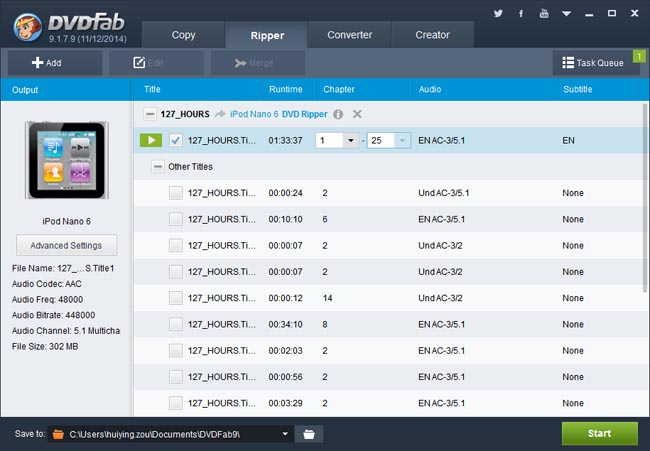This screenshot has width=650, height=451.
Task: Click the iPod Nano 6 profile link
Action: coord(254,114)
